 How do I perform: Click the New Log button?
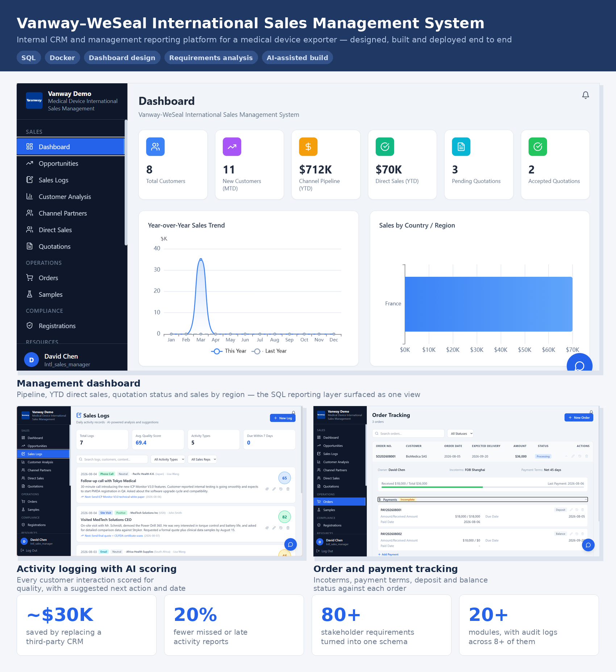pos(283,418)
